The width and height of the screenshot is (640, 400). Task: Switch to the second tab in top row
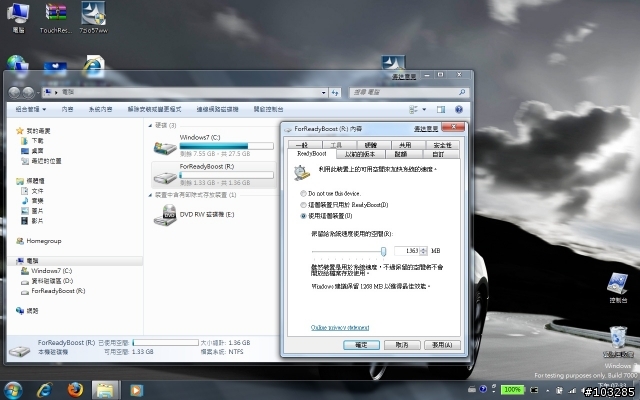coord(336,145)
